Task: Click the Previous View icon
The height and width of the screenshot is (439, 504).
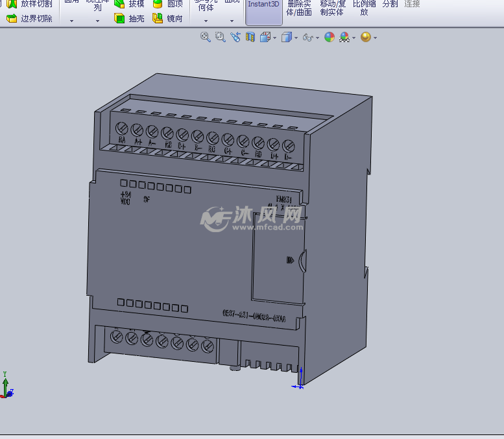Action: (x=235, y=38)
